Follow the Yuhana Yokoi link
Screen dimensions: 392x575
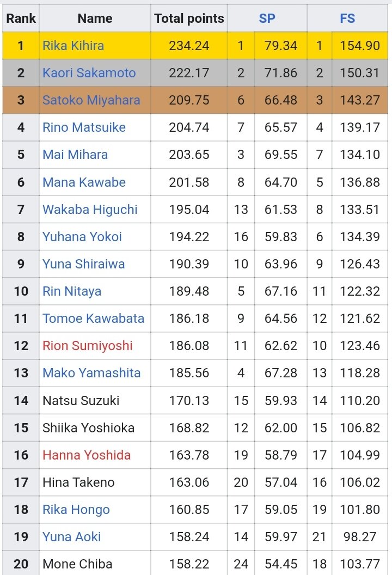(82, 236)
